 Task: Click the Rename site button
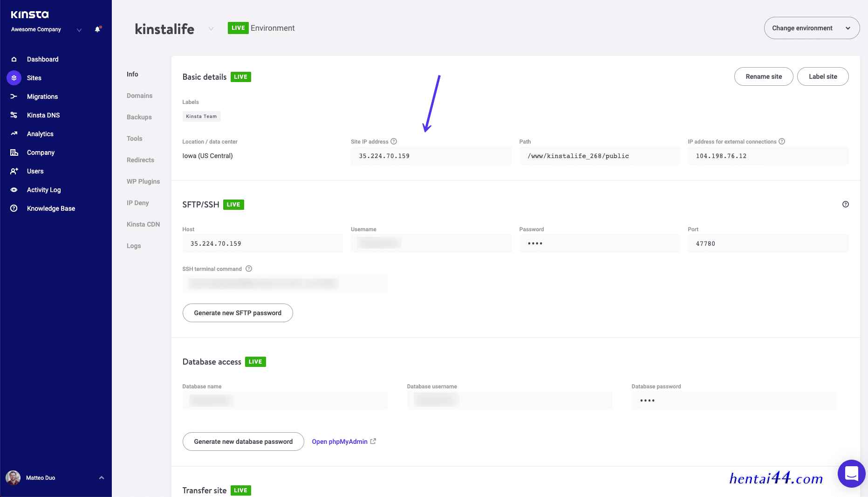pyautogui.click(x=764, y=76)
